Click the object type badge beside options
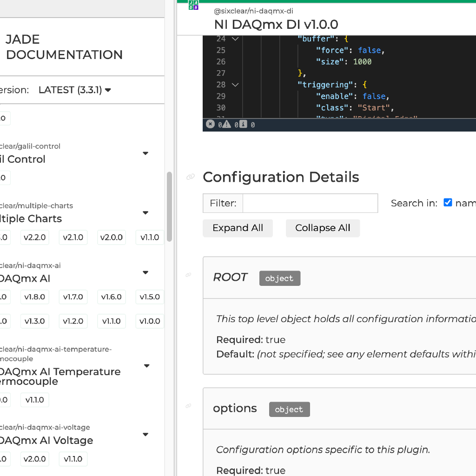Image resolution: width=476 pixels, height=476 pixels. 289,410
